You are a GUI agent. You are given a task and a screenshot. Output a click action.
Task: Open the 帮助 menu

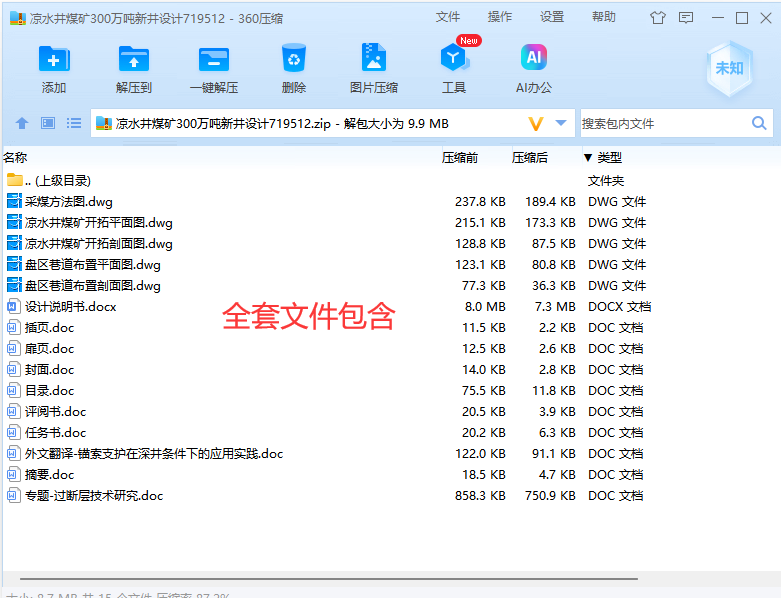(604, 17)
